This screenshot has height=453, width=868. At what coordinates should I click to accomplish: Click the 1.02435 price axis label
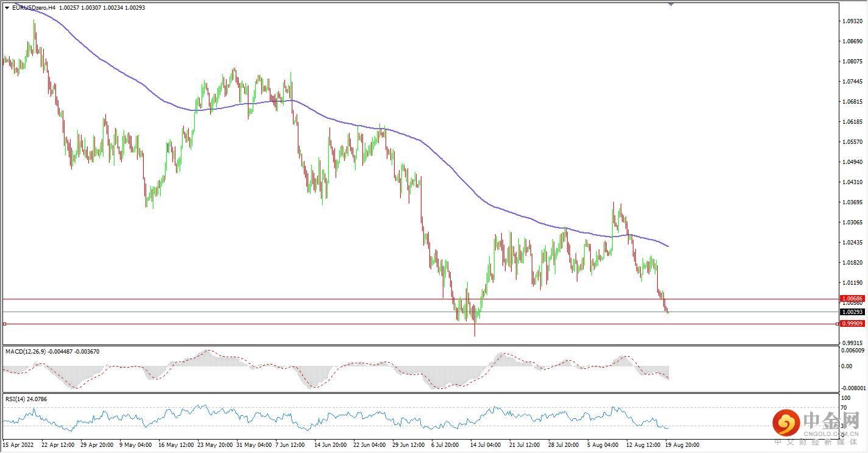pyautogui.click(x=852, y=242)
